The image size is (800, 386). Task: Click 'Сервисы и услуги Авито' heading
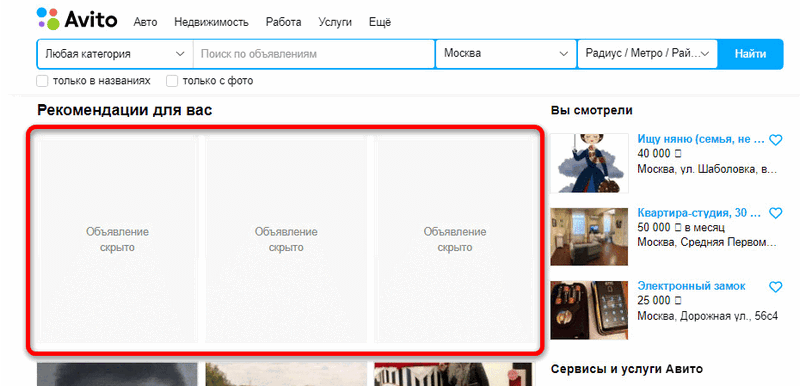[627, 369]
